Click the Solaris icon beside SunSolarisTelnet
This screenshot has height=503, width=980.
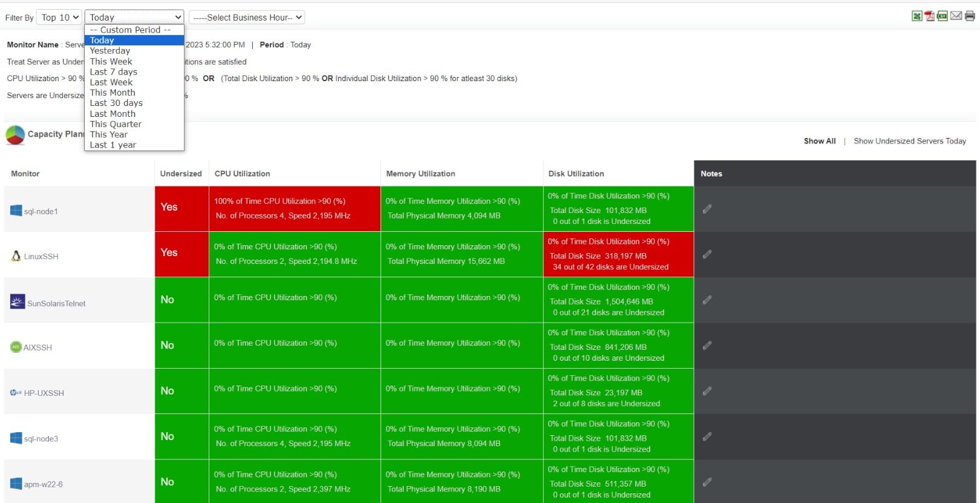(x=18, y=301)
